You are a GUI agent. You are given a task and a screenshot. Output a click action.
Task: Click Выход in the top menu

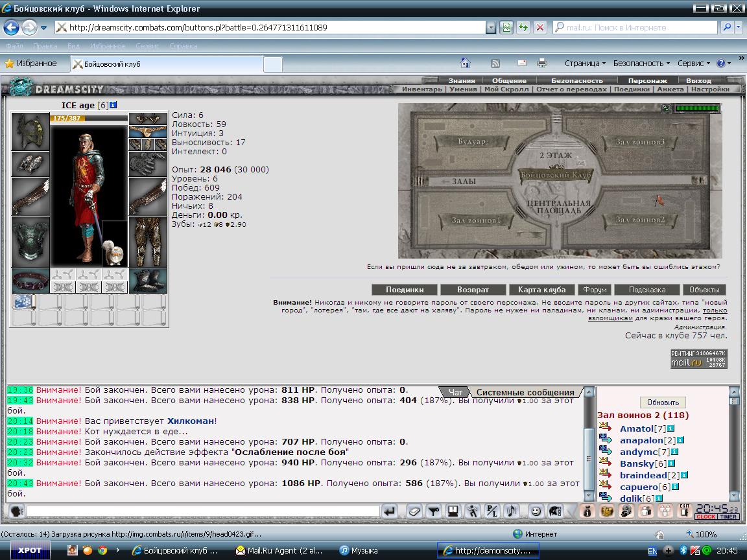click(x=699, y=80)
